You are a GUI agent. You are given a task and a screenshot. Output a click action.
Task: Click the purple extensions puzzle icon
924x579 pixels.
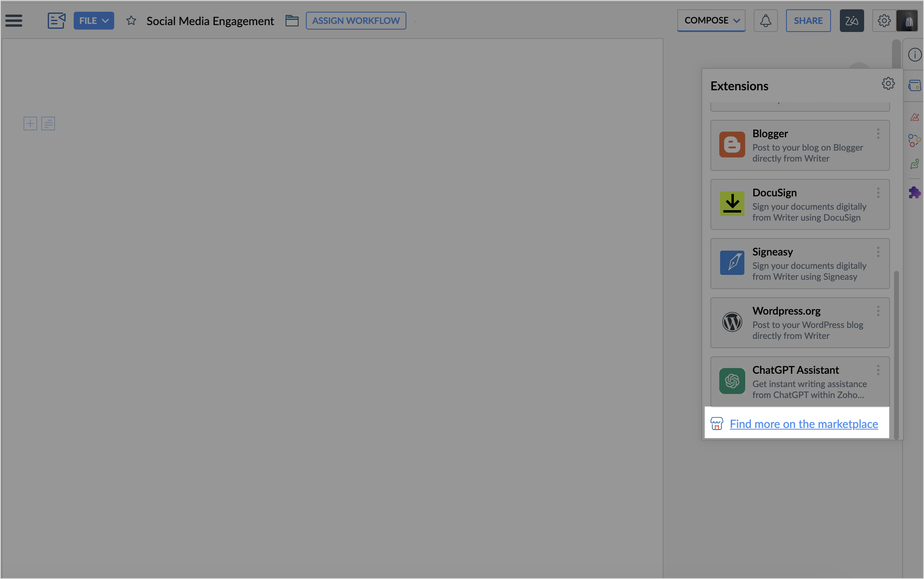[x=914, y=192]
